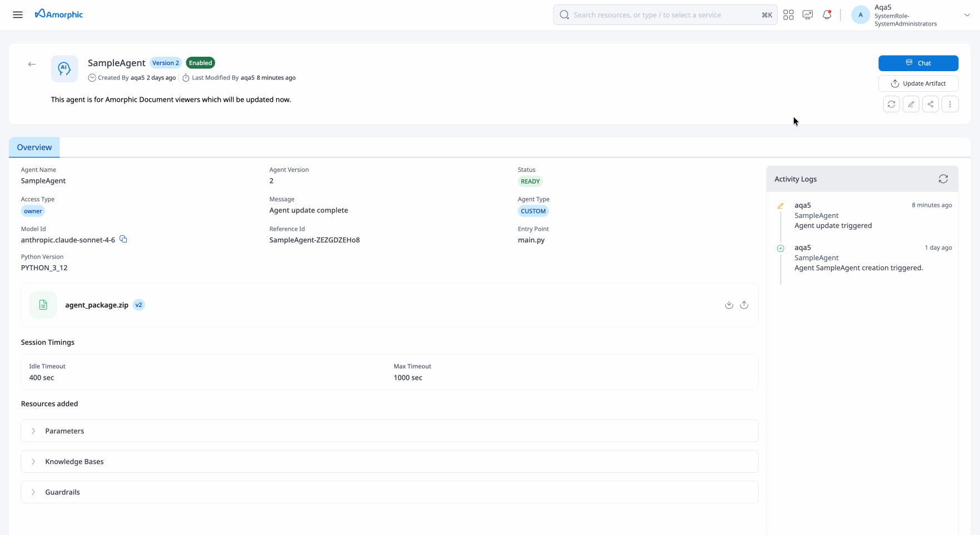Click the 'Agent update complete' message

pyautogui.click(x=309, y=210)
